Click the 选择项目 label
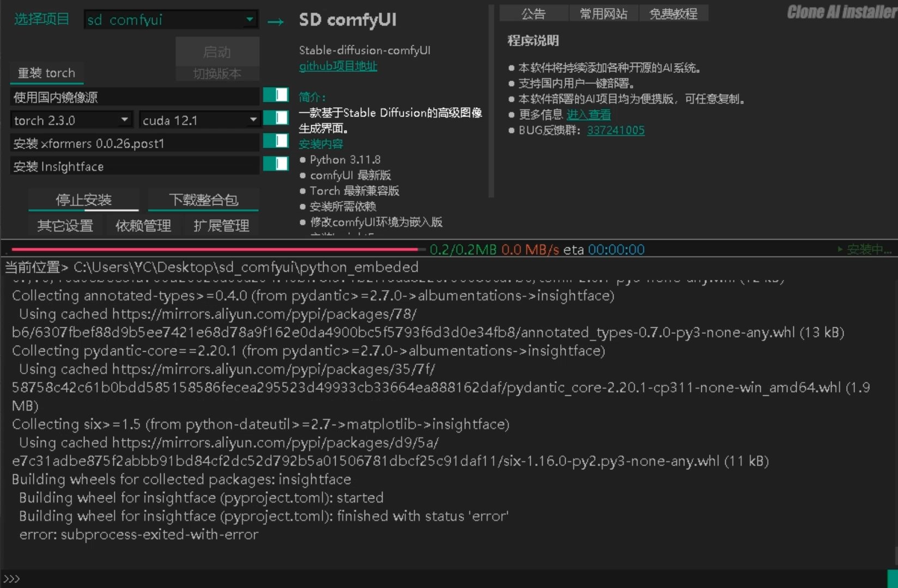The image size is (898, 588). click(x=41, y=19)
